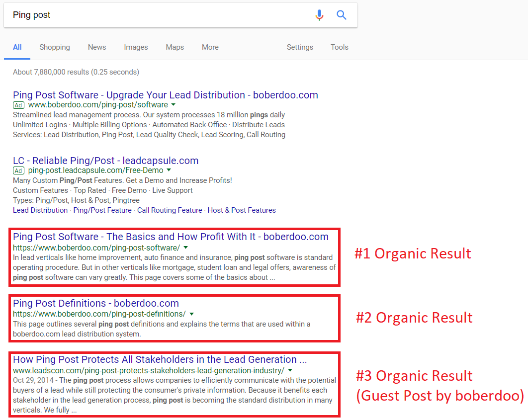Open the News tab

(97, 47)
